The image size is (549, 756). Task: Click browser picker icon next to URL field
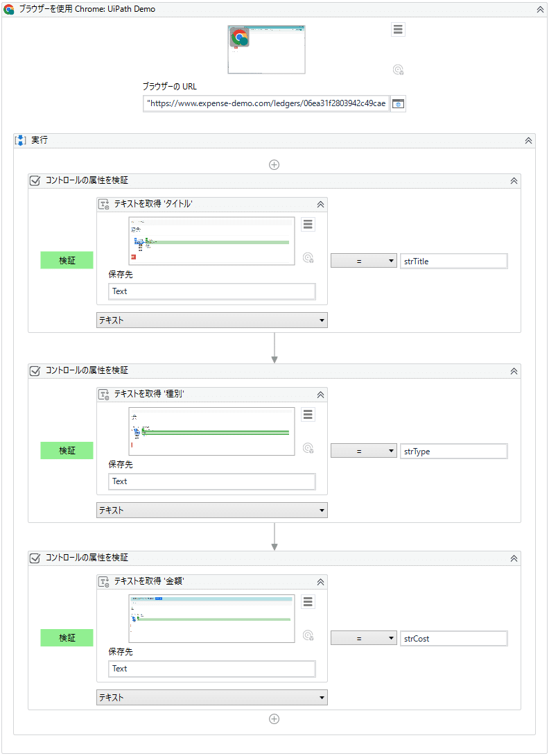(398, 103)
